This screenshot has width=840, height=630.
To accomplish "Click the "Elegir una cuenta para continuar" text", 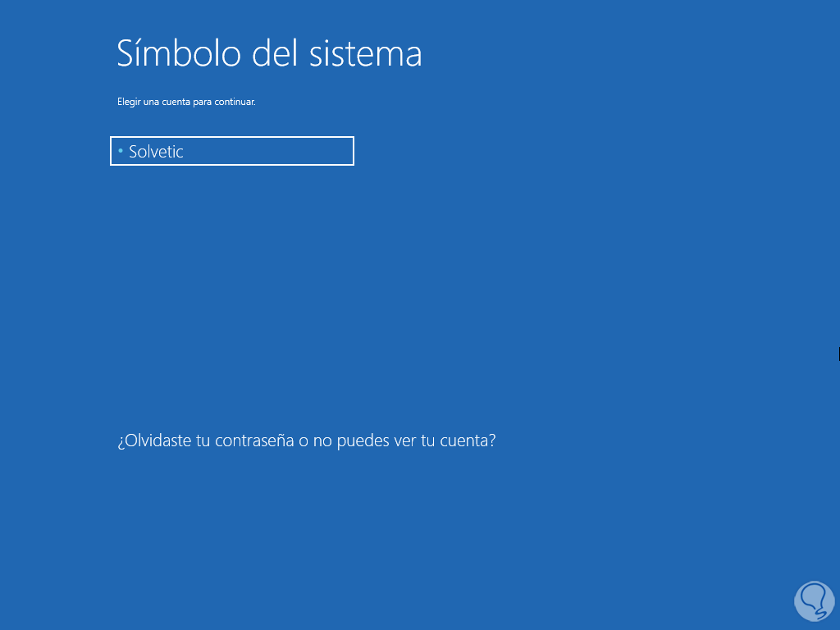I will tap(186, 103).
